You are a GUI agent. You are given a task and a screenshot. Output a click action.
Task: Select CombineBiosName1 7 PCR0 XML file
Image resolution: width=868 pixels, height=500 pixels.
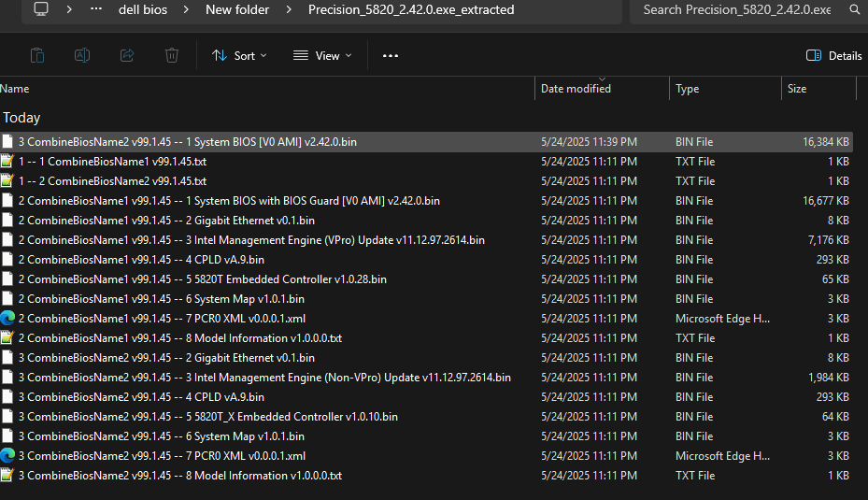pos(426,319)
